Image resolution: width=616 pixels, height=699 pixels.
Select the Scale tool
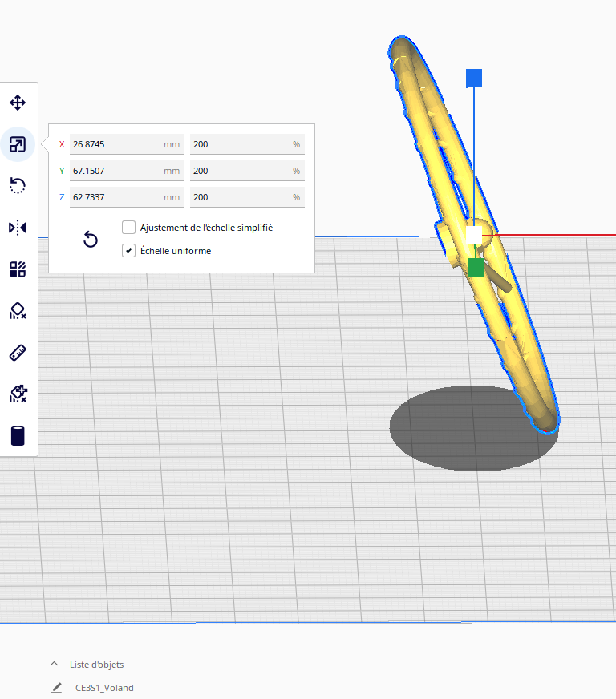[18, 144]
